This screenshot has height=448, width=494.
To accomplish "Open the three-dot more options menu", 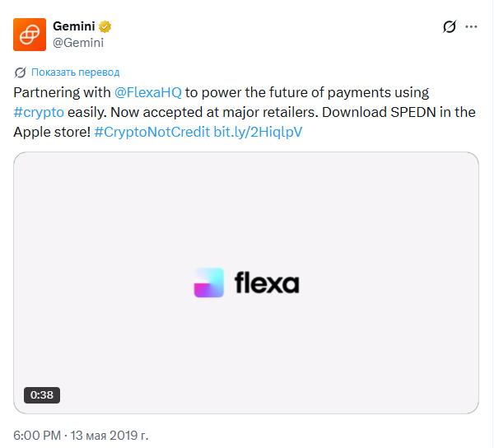I will (471, 27).
